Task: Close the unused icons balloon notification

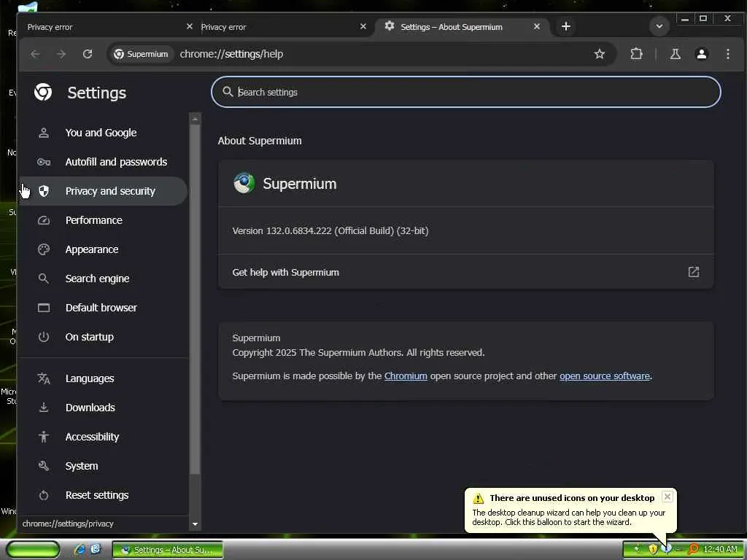Action: coord(667,496)
